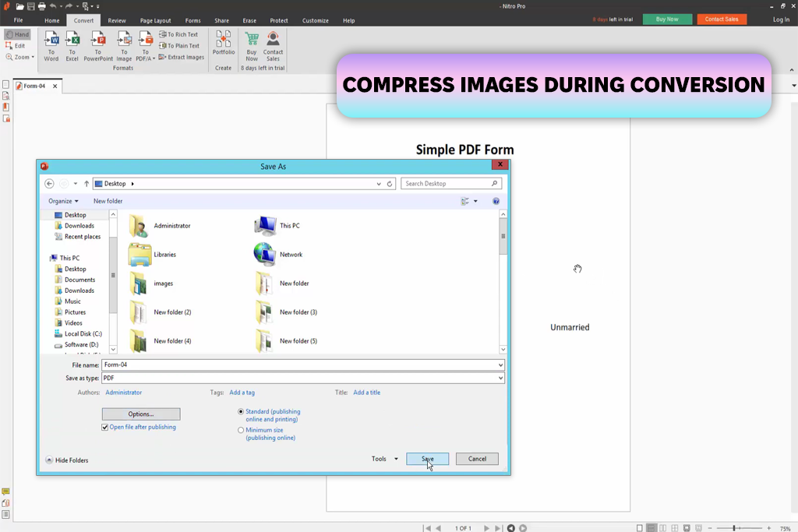Screen dimensions: 798x532
Task: Click the save icon in quick access toolbar
Action: (x=31, y=6)
